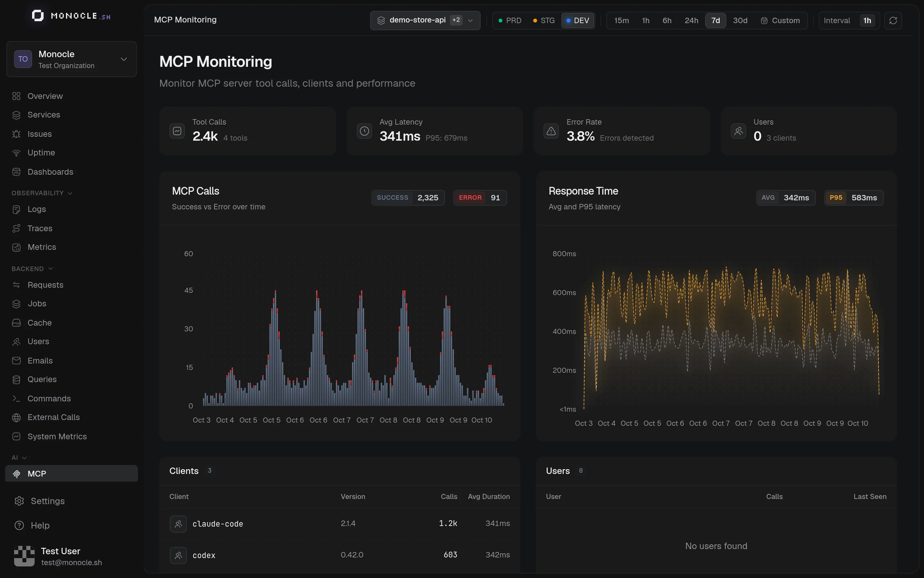Open Settings from the sidebar
The image size is (924, 578).
pyautogui.click(x=47, y=501)
